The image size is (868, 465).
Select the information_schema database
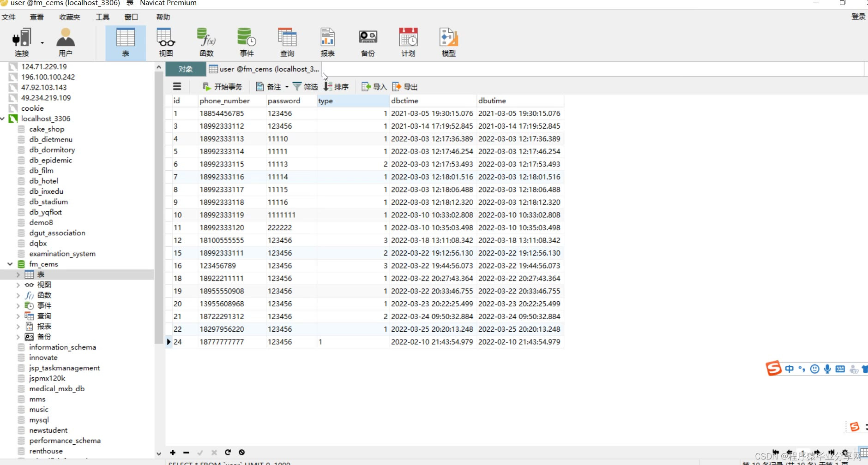[62, 347]
